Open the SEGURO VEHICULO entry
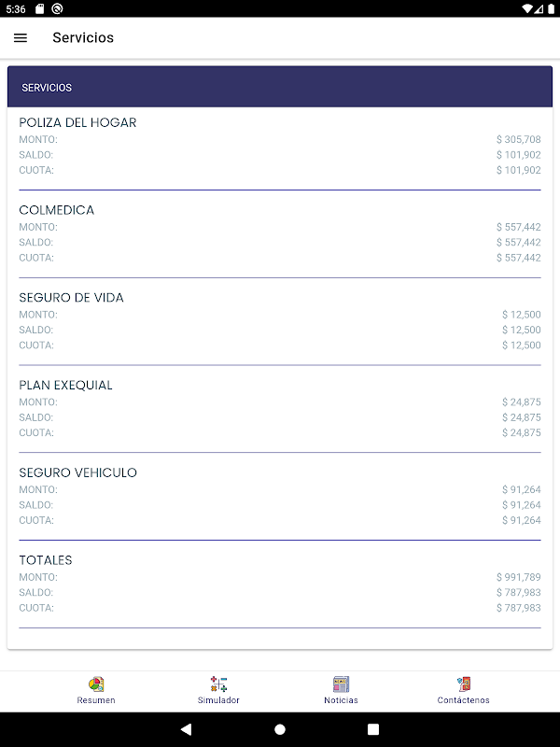 click(x=280, y=497)
